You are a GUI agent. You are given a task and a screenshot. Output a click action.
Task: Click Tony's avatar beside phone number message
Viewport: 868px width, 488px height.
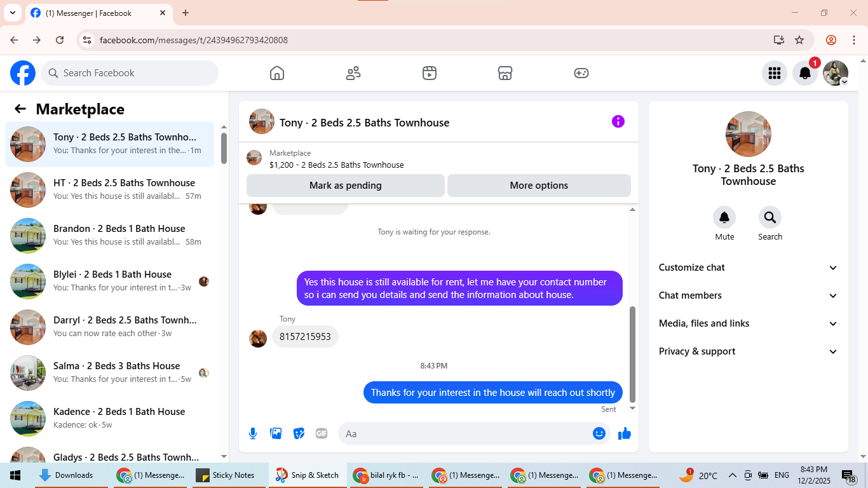tap(258, 339)
